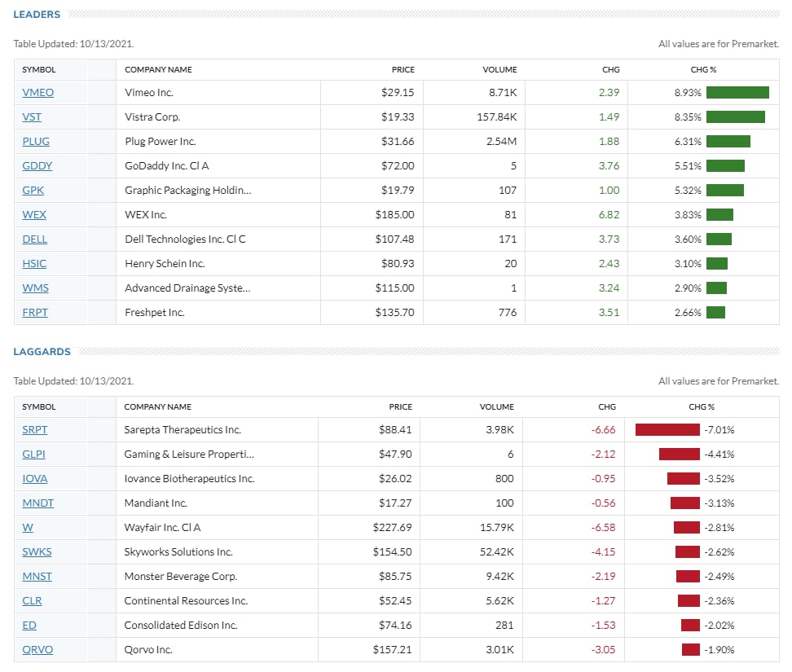This screenshot has height=672, width=792.
Task: Open the GDDY ticker link
Action: coord(37,165)
